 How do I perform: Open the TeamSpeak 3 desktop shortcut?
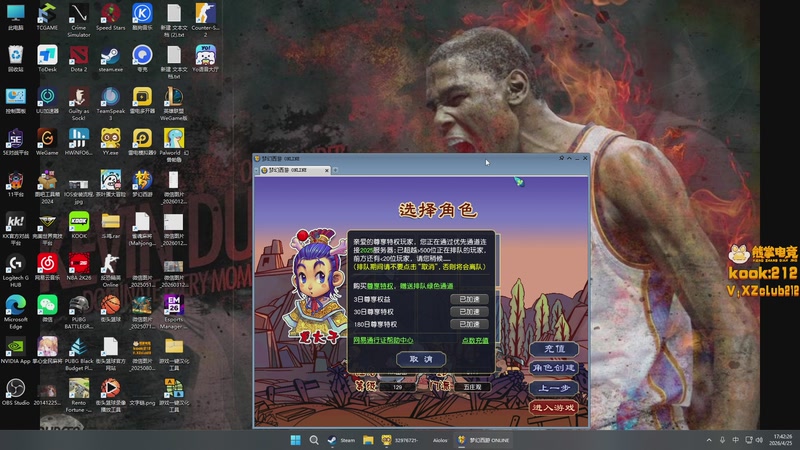pyautogui.click(x=110, y=104)
